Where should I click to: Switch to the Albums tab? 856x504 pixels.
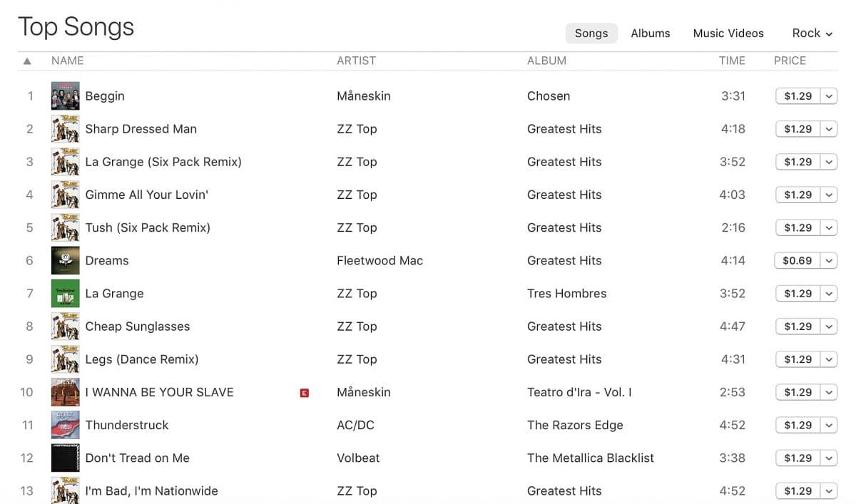[651, 34]
